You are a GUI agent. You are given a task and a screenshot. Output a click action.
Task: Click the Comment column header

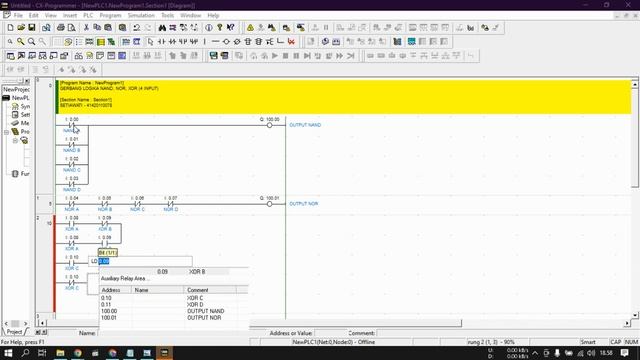coord(210,290)
